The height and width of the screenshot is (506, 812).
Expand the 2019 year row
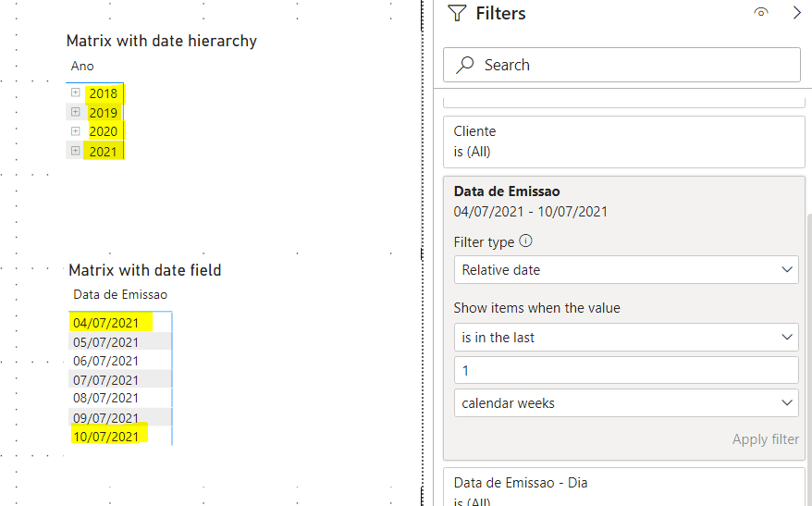point(76,112)
